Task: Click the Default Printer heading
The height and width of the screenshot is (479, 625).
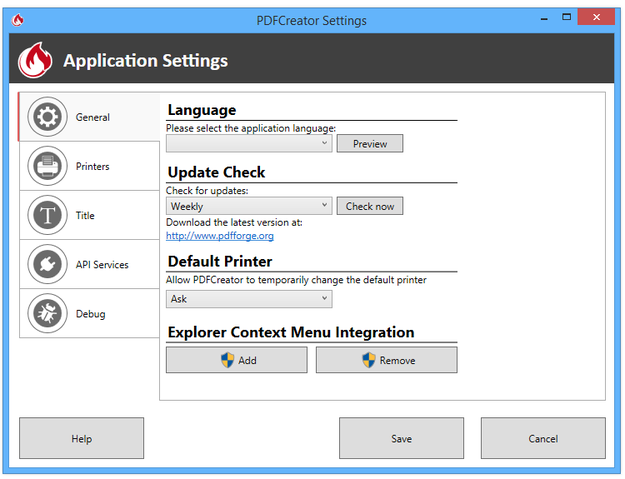Action: coord(220,261)
